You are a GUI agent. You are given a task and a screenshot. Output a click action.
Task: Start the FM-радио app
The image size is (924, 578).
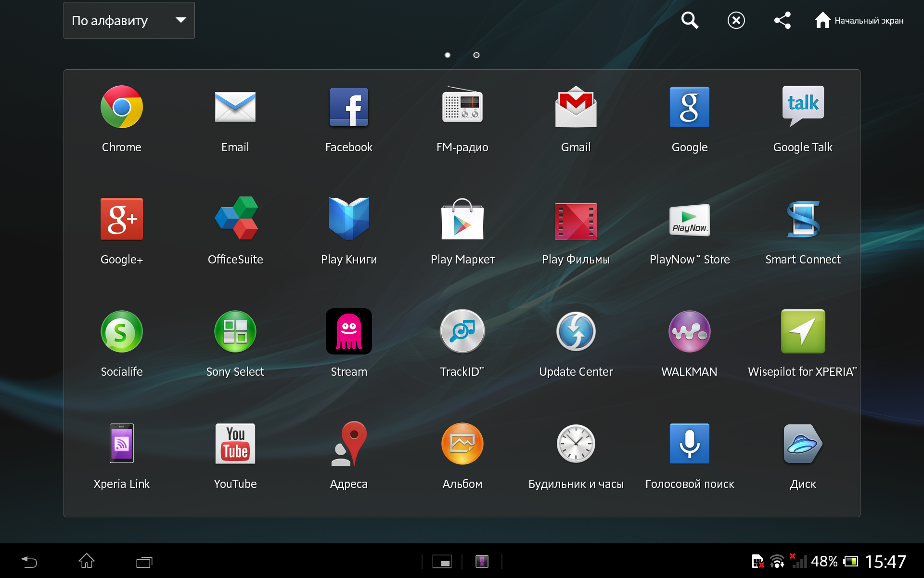pyautogui.click(x=462, y=105)
